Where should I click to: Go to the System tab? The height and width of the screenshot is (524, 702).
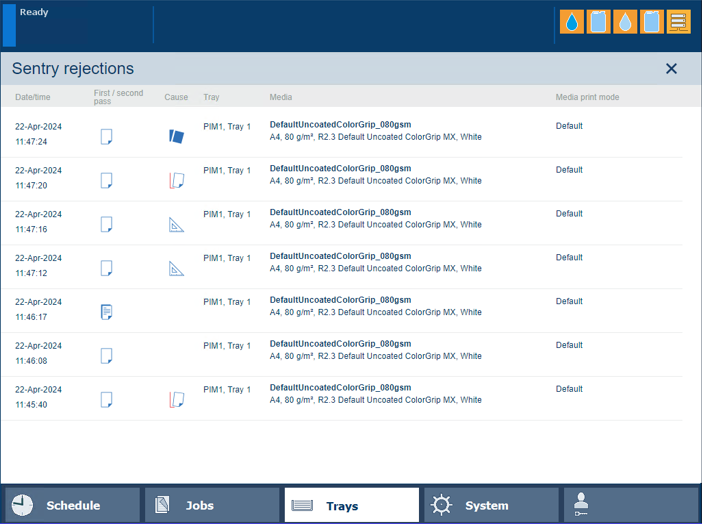coord(491,505)
